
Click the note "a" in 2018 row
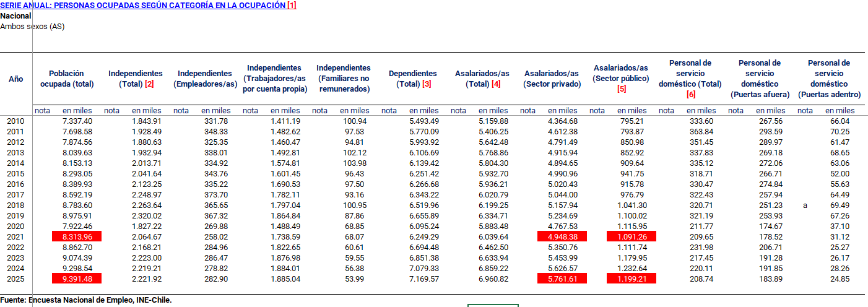click(x=805, y=205)
